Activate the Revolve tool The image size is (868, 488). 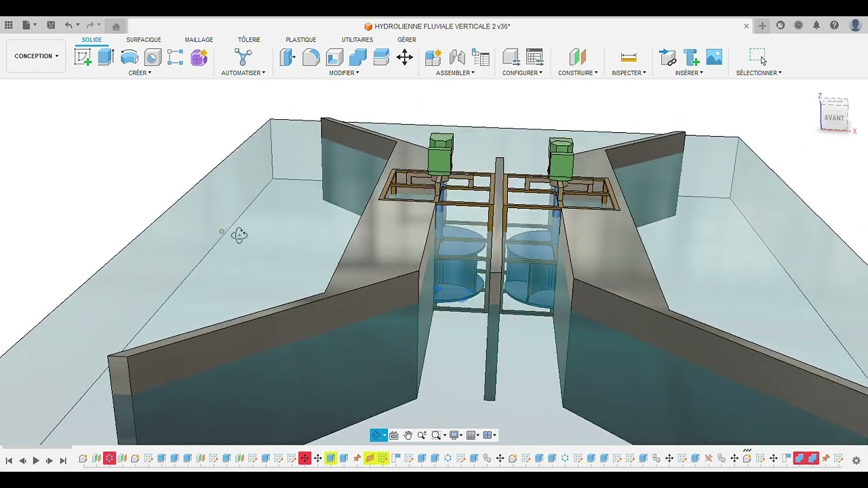(x=130, y=58)
